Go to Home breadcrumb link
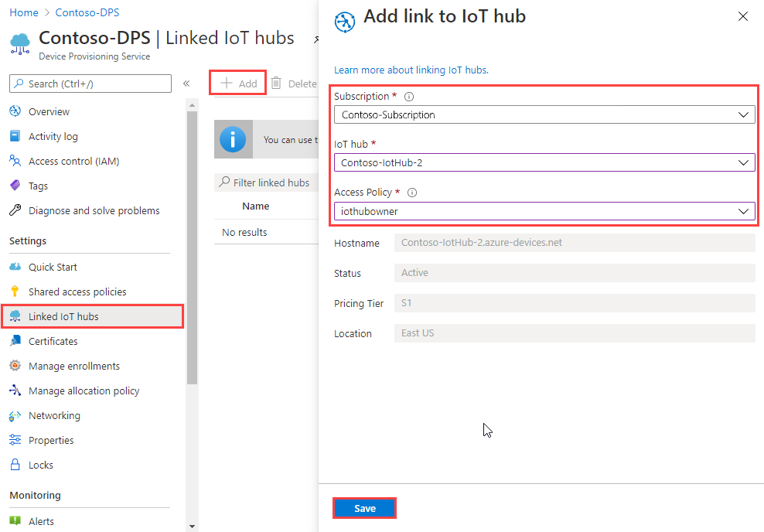 pyautogui.click(x=24, y=12)
